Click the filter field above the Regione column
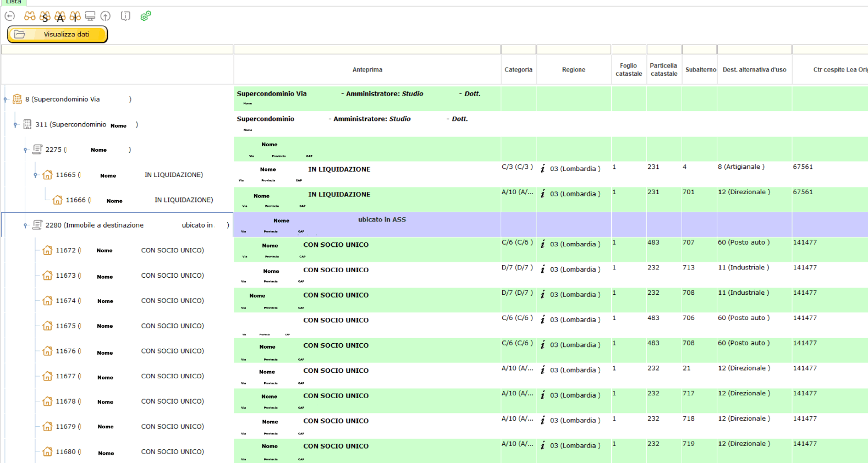This screenshot has height=463, width=868. coord(574,49)
